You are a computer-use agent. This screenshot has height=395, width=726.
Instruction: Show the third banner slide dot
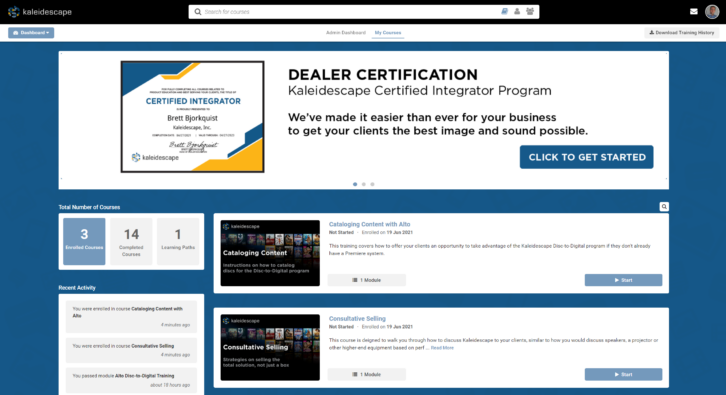tap(372, 184)
